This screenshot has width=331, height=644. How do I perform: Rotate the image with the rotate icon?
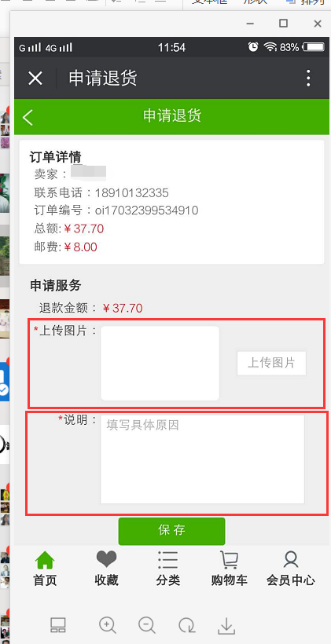(x=186, y=625)
